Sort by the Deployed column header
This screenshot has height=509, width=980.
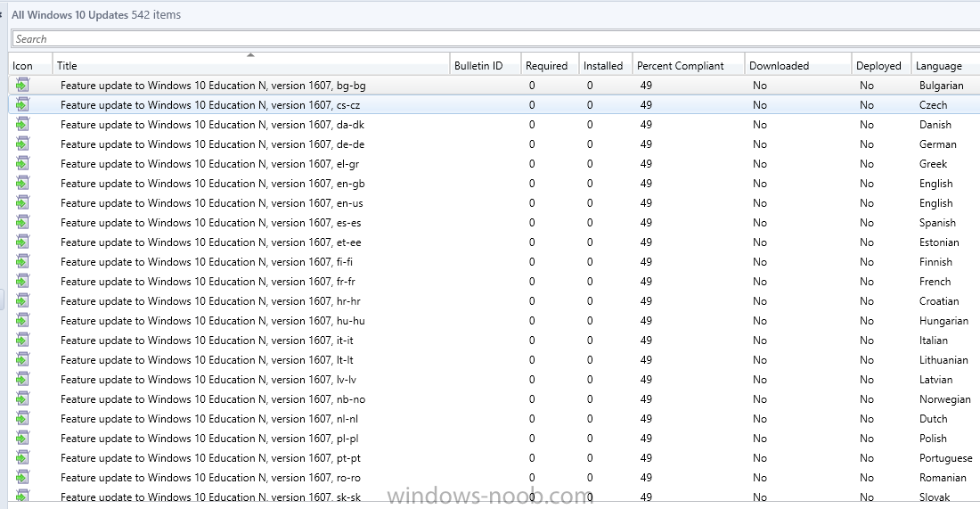[x=881, y=65]
